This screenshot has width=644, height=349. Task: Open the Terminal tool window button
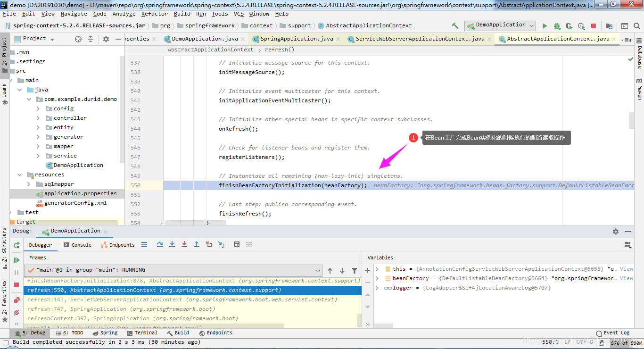point(141,333)
